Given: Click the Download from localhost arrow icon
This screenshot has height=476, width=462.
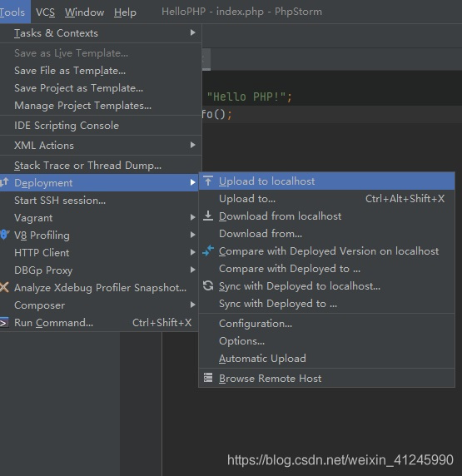Looking at the screenshot, I should coord(208,216).
